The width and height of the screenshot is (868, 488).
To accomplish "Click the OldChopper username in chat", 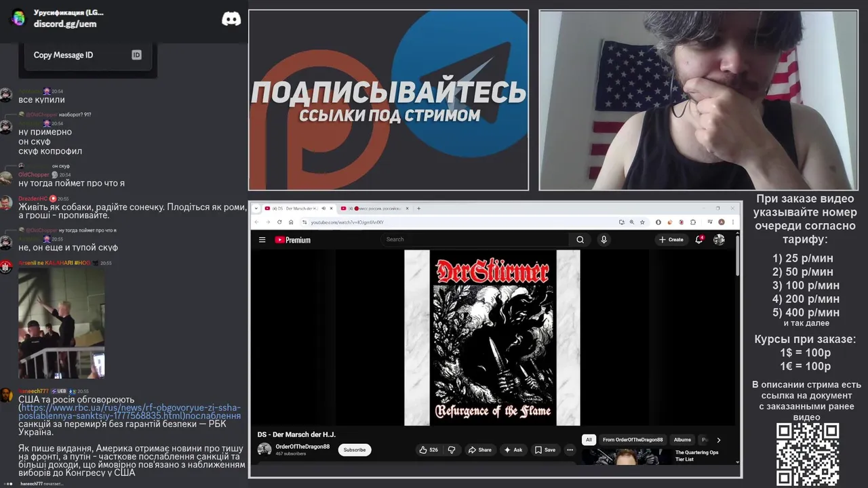I will (33, 175).
